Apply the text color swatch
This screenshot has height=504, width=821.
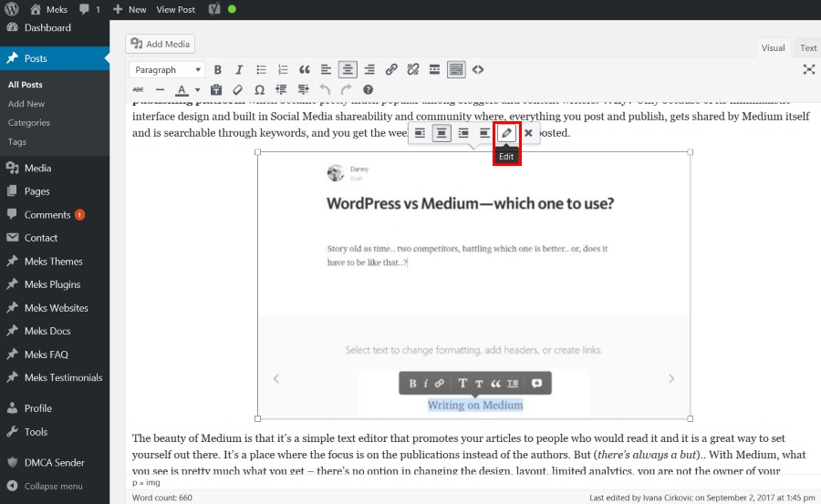[182, 90]
